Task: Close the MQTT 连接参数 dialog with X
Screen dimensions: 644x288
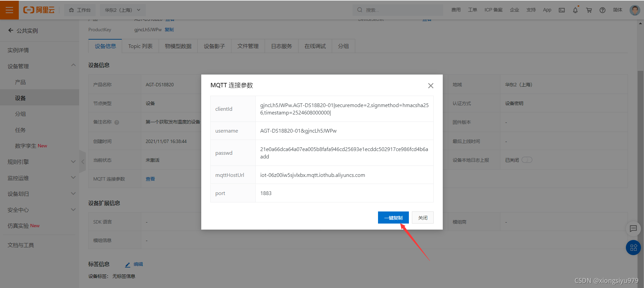Action: click(x=431, y=86)
